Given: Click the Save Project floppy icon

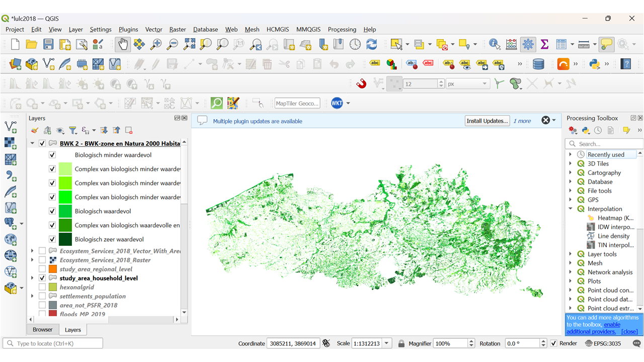Looking at the screenshot, I should click(48, 44).
